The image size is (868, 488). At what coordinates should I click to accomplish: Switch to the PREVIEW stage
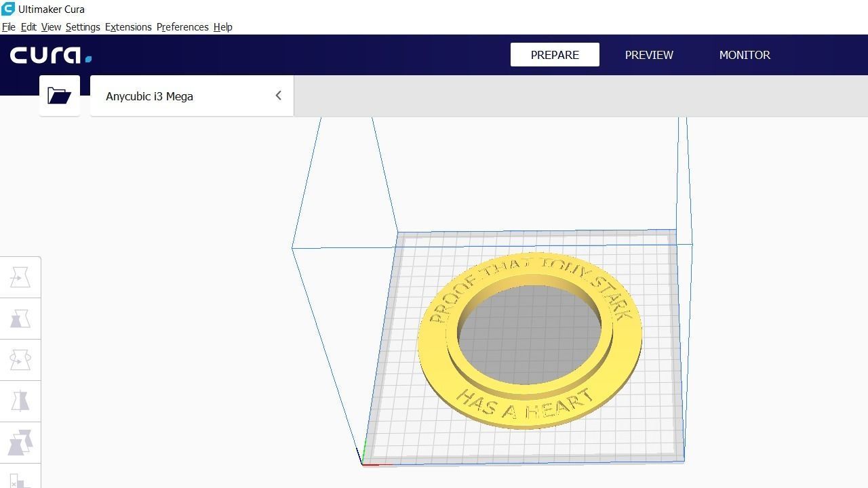pyautogui.click(x=649, y=55)
